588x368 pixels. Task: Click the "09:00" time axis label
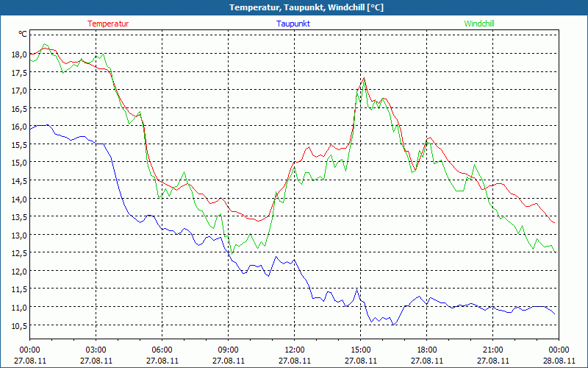coord(229,350)
